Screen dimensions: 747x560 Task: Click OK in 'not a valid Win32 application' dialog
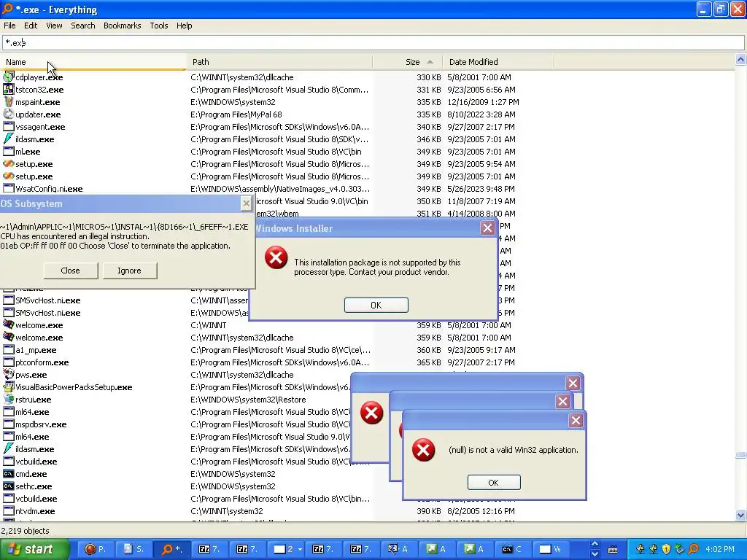point(494,483)
